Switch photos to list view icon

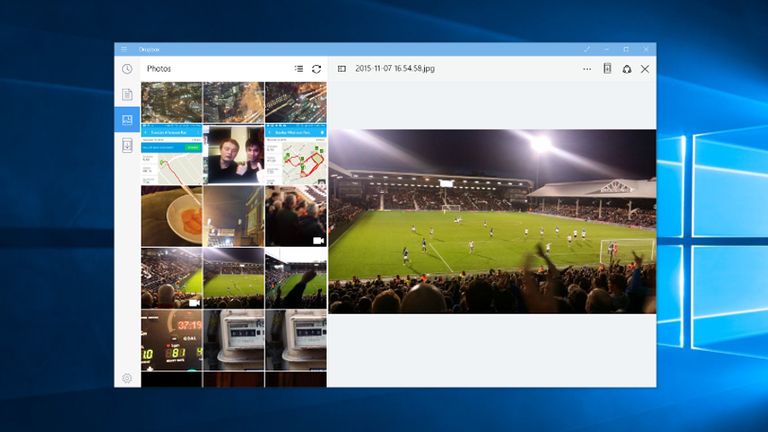click(x=299, y=69)
